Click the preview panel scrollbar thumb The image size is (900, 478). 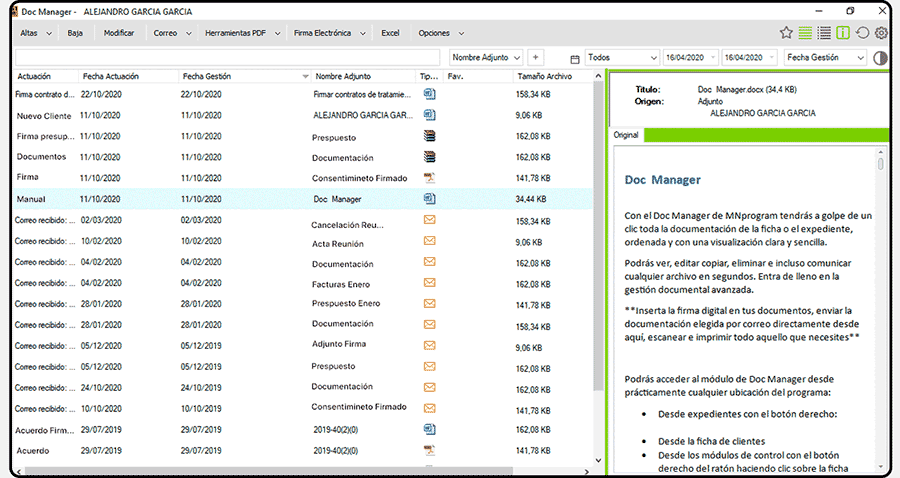click(880, 164)
